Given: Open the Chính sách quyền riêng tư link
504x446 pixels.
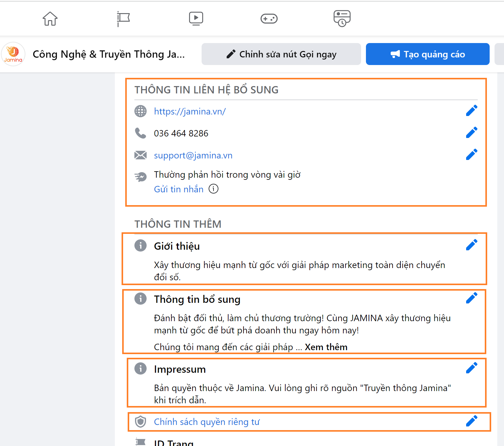Looking at the screenshot, I should coord(207,422).
